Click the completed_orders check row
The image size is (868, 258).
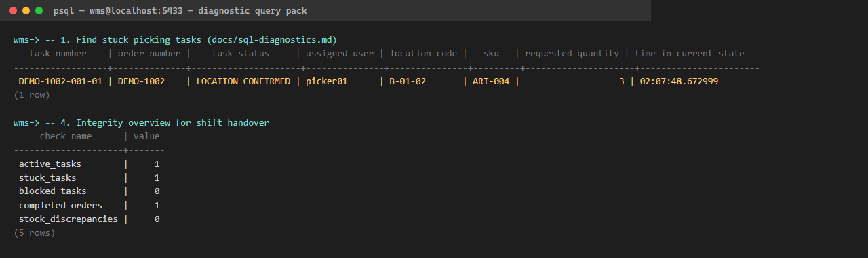89,205
